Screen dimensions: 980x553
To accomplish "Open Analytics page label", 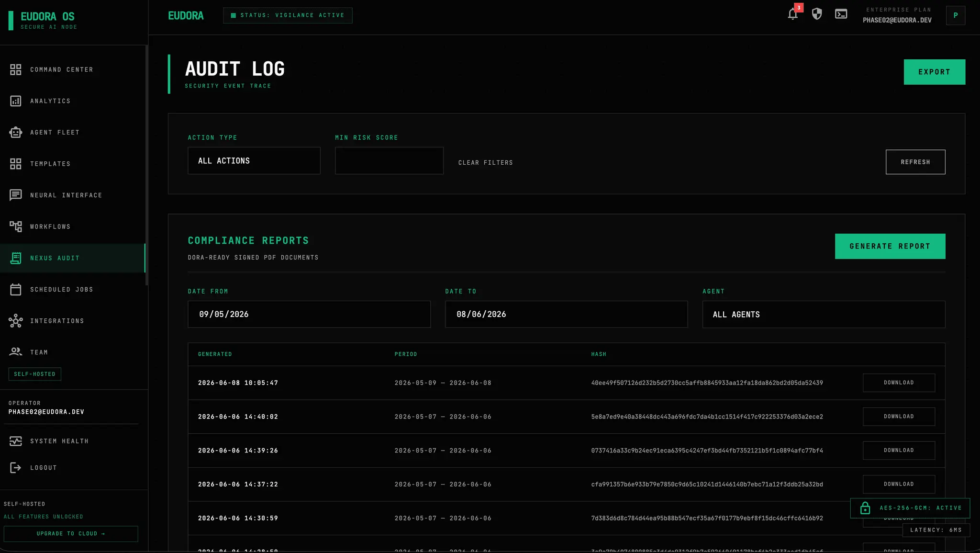I will [x=50, y=101].
